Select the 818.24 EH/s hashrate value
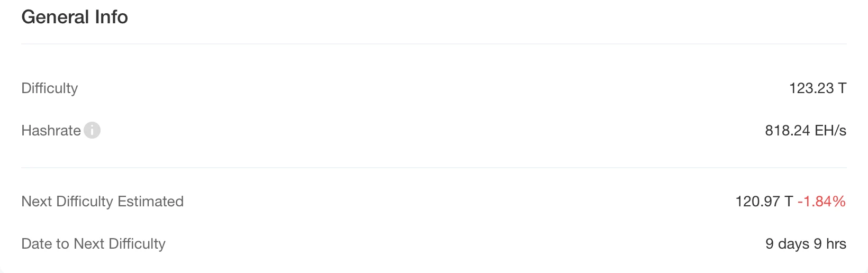Viewport: 868px width, 273px height. (x=806, y=130)
